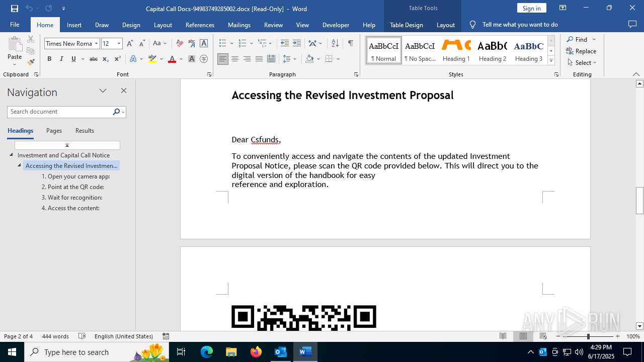Open Firefox from the taskbar
This screenshot has height=362, width=644.
click(256, 352)
